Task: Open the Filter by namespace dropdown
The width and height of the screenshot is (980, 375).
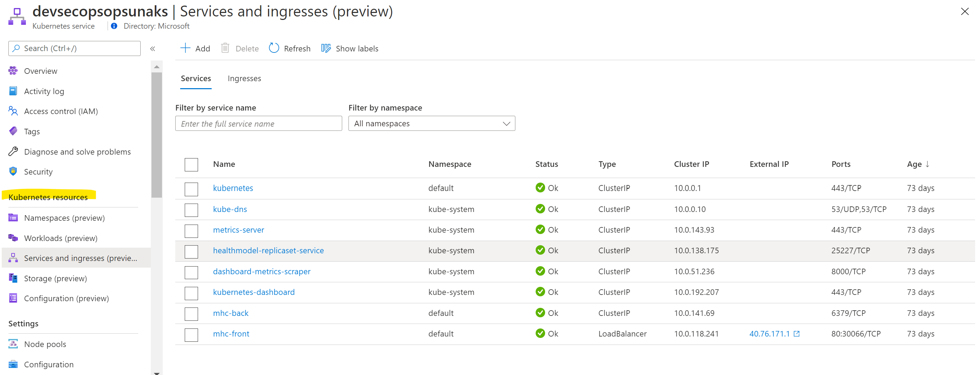Action: (x=432, y=123)
